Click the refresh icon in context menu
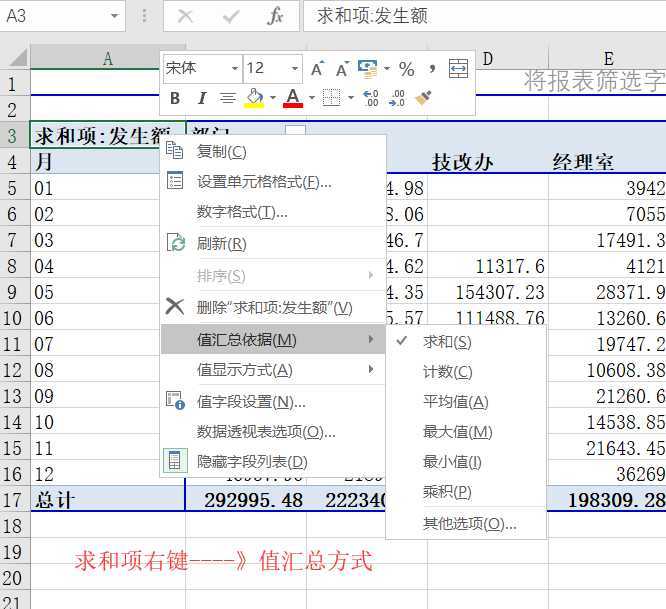 175,242
